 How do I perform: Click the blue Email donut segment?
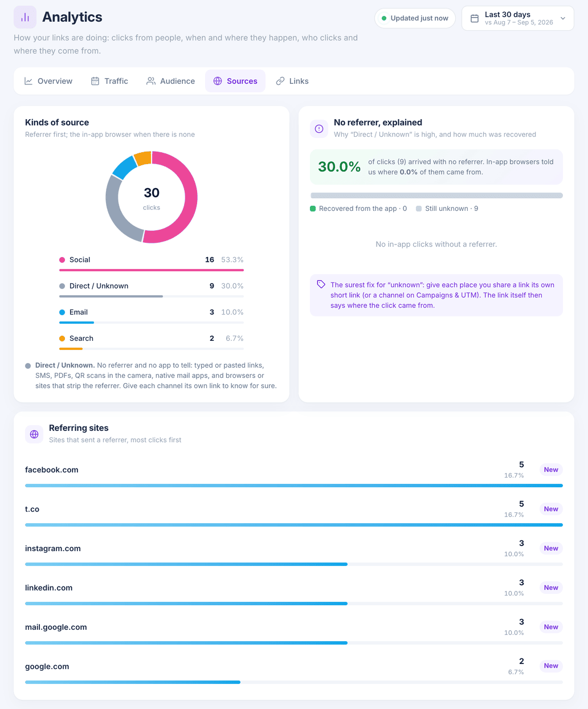pyautogui.click(x=124, y=166)
